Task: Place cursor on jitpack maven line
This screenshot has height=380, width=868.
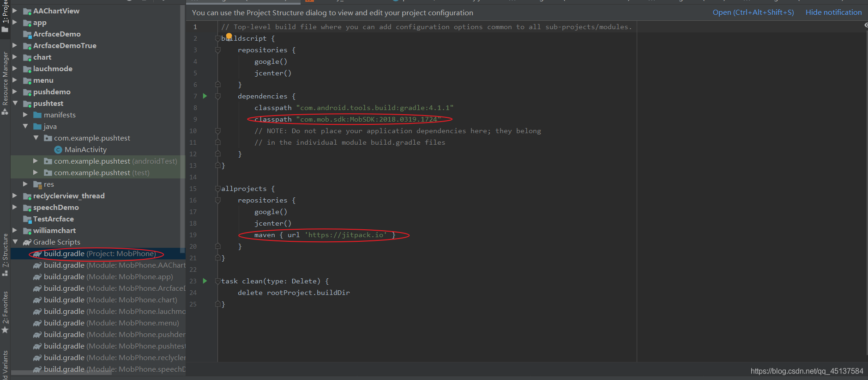Action: tap(325, 235)
